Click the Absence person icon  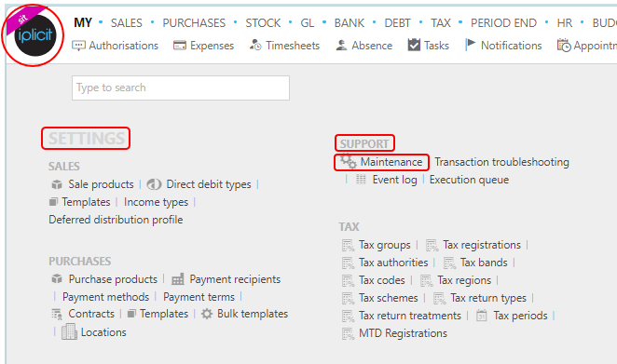(x=341, y=46)
